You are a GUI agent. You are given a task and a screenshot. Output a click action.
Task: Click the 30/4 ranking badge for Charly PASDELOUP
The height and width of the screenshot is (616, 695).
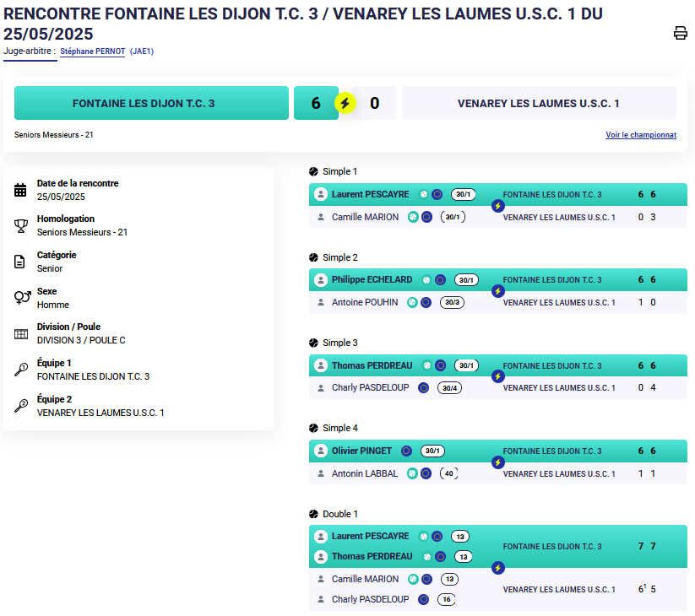(x=449, y=388)
